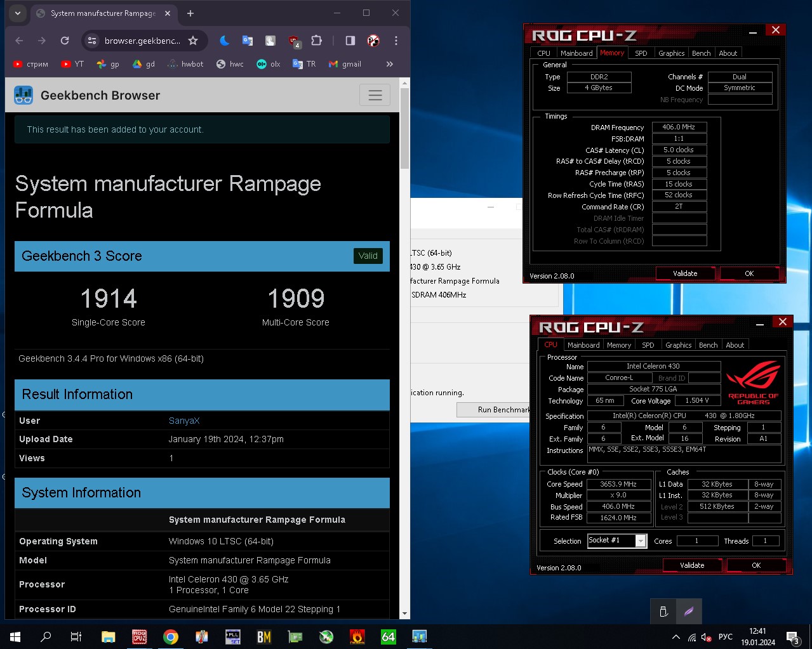Open the Windows Start menu
This screenshot has height=649, width=812.
(x=15, y=636)
